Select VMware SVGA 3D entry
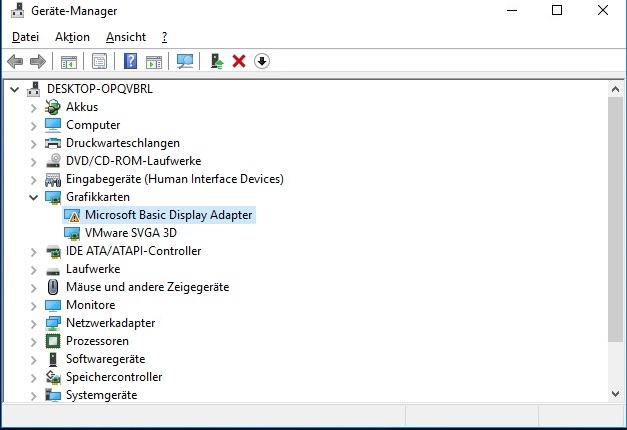Image resolution: width=627 pixels, height=430 pixels. click(131, 233)
